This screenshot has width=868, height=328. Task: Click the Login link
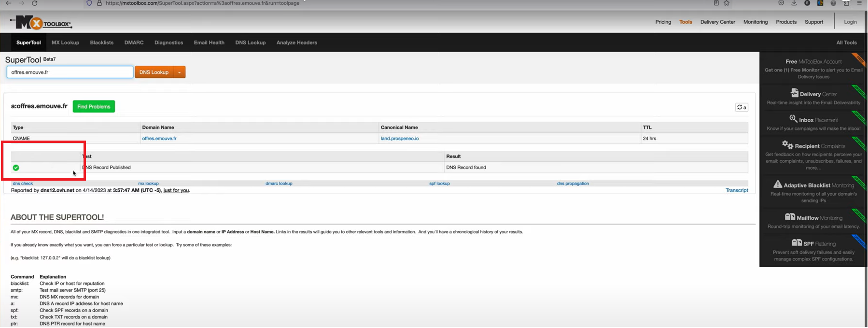pos(850,22)
